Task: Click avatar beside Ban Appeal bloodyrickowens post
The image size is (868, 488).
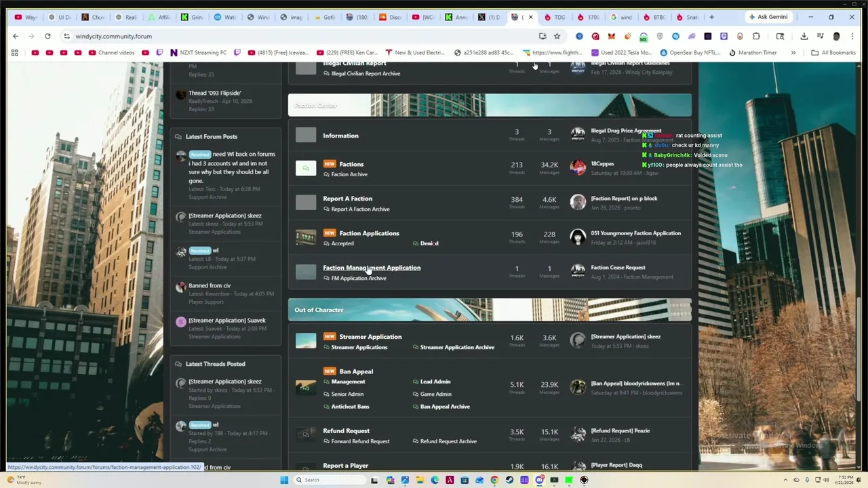Action: (578, 387)
